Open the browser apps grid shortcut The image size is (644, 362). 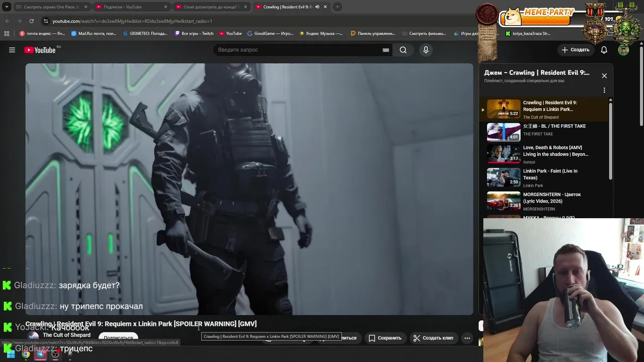pos(7,34)
